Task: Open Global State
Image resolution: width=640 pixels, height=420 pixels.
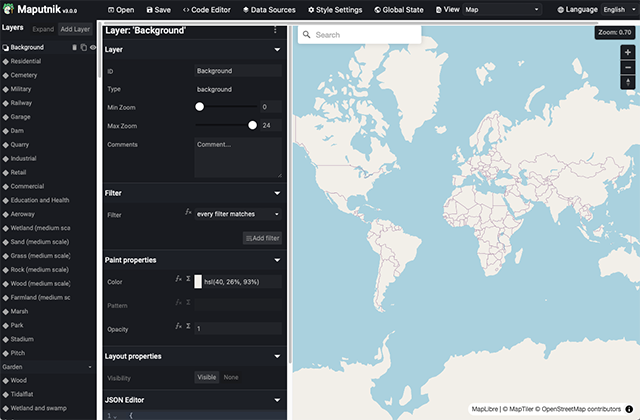Action: [x=399, y=10]
